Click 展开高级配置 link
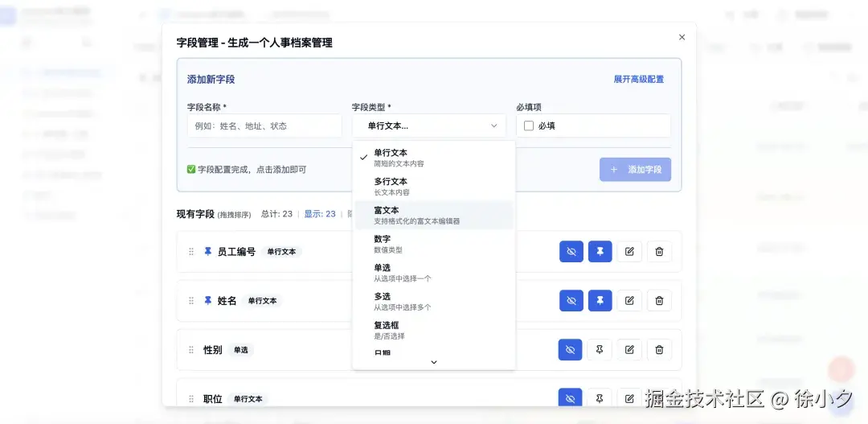 (x=639, y=80)
